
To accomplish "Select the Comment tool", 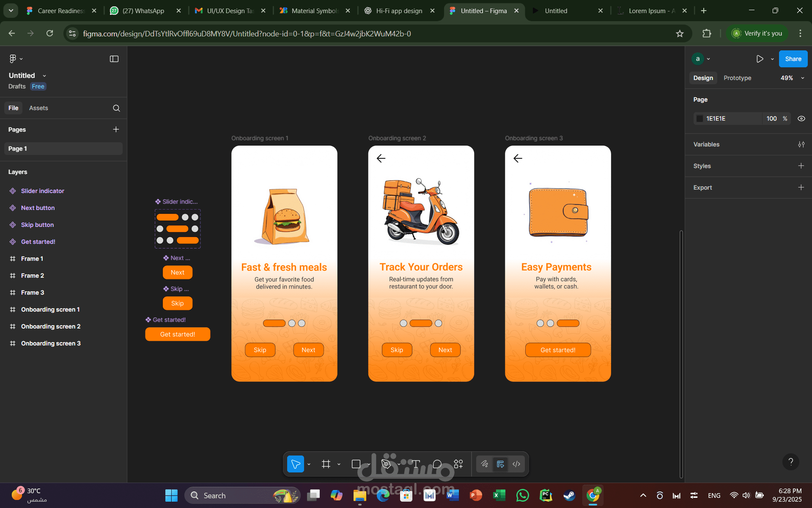I will (x=437, y=464).
